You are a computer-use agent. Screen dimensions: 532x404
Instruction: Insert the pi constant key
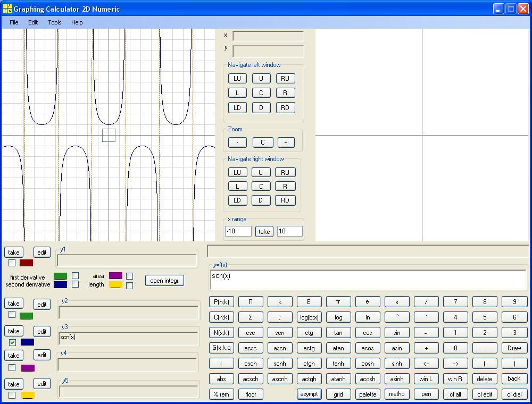(338, 301)
